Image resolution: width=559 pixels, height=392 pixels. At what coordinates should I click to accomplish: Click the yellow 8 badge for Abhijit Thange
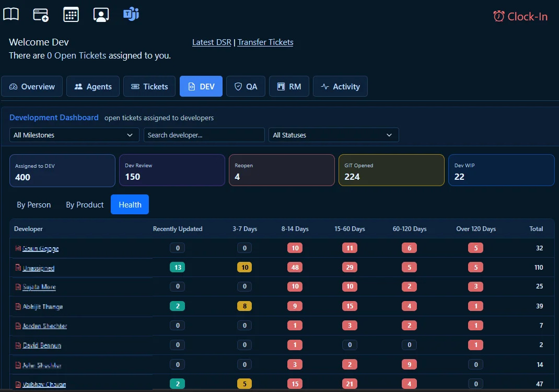pos(244,306)
